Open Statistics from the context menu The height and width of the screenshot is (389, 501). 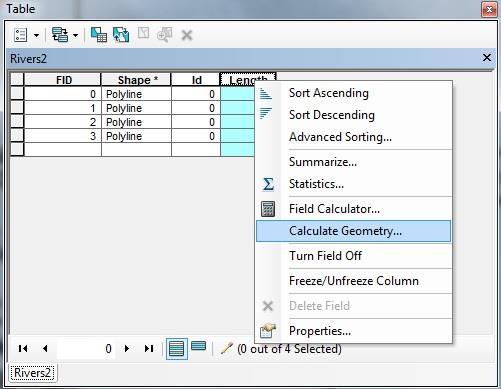353,184
